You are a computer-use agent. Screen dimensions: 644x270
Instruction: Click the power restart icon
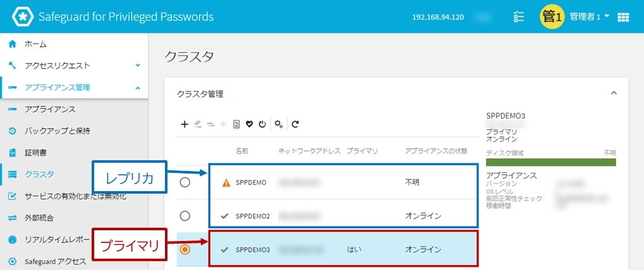(262, 124)
